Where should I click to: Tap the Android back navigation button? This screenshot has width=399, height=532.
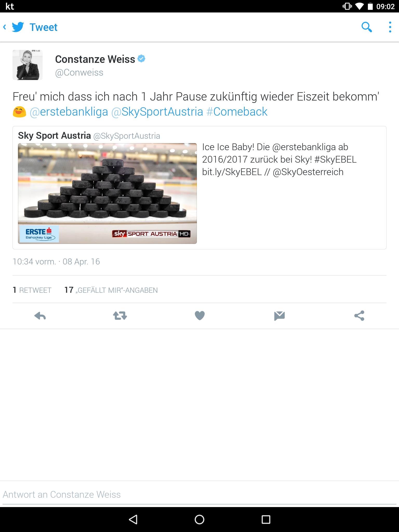(133, 520)
